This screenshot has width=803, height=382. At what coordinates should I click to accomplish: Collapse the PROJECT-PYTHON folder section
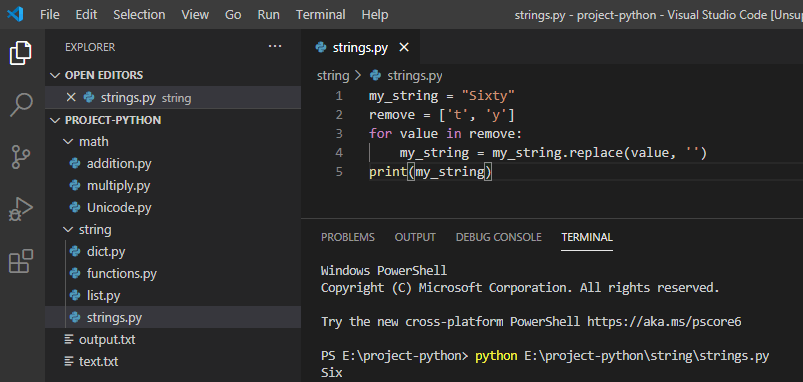[55, 120]
